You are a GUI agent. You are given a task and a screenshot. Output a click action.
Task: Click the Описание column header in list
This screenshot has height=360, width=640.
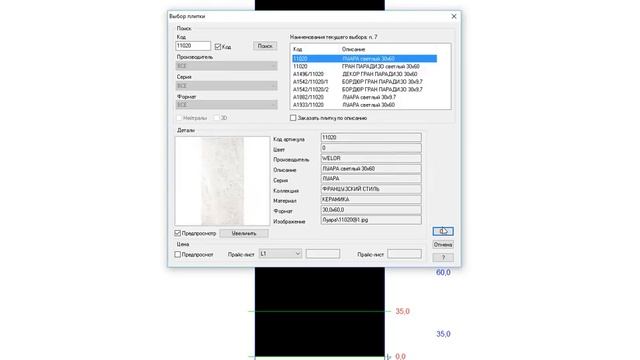[x=353, y=49]
